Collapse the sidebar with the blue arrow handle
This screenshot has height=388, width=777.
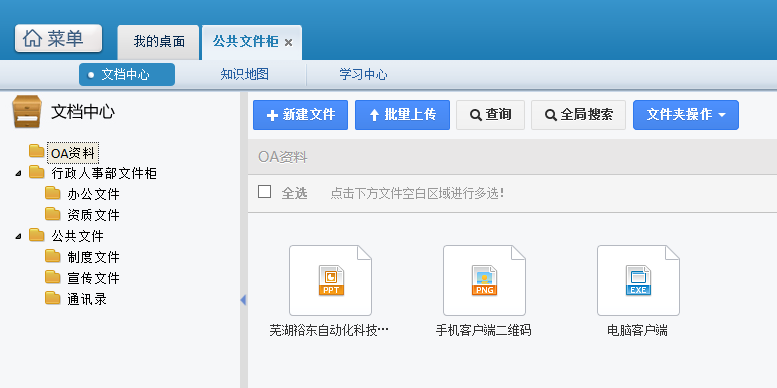pos(243,300)
